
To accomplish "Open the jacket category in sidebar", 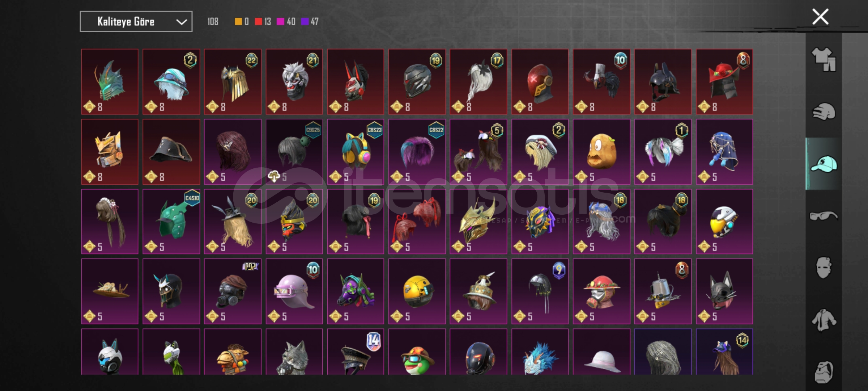I will pyautogui.click(x=824, y=320).
